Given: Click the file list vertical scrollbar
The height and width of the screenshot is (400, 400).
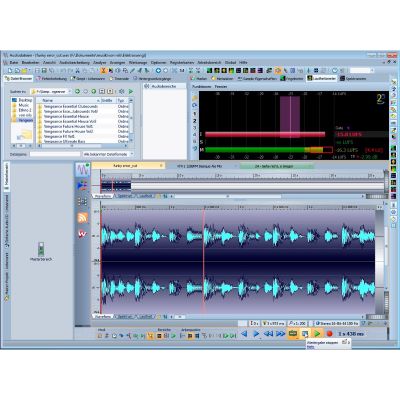Looking at the screenshot, I should point(131,122).
